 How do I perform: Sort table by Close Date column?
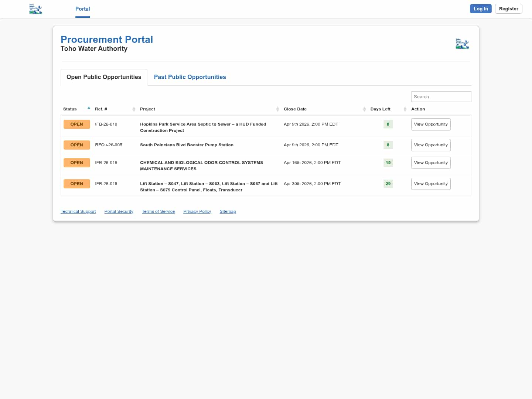pos(364,109)
